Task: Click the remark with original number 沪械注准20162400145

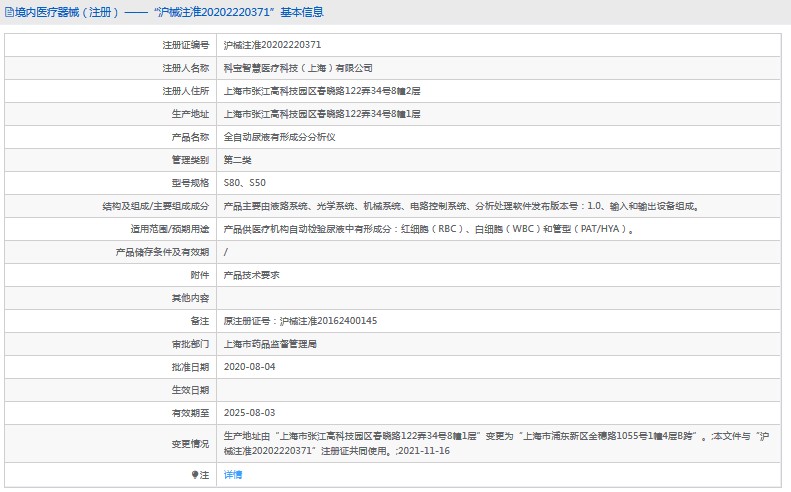Action: [300, 321]
